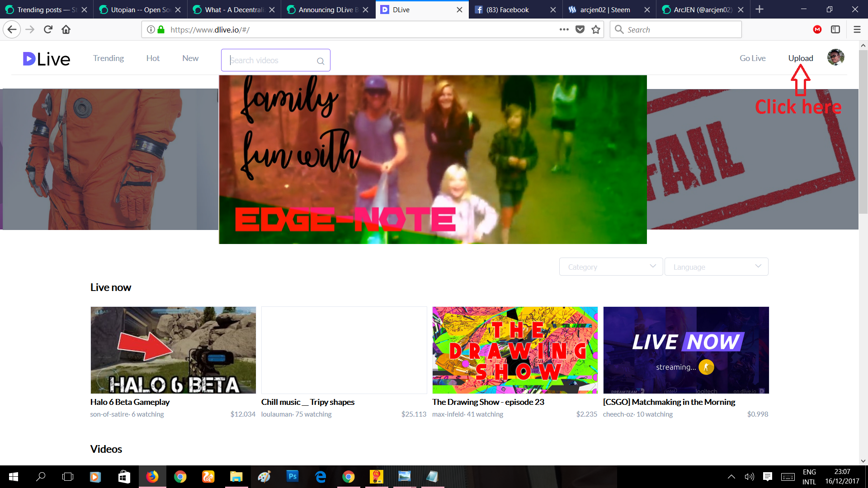
Task: Open the red M extension icon
Action: [x=817, y=29]
